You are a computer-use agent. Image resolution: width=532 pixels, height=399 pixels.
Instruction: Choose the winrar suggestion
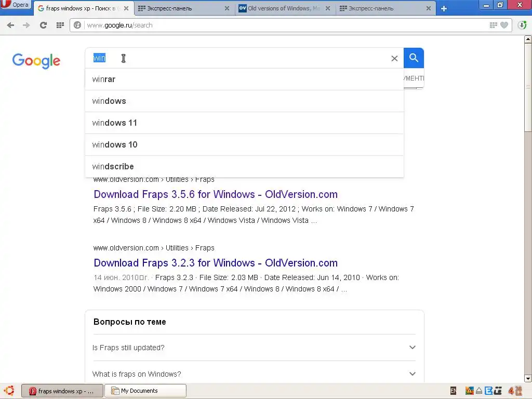point(244,79)
